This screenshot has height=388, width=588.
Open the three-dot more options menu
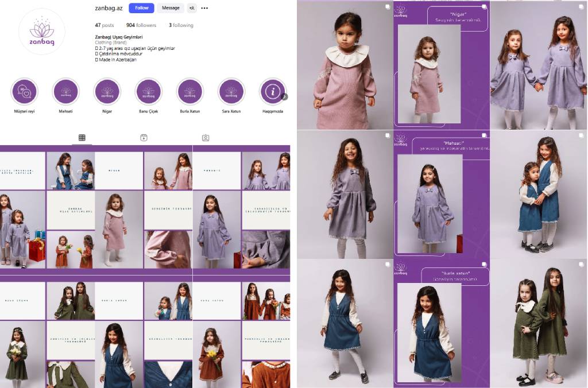point(204,8)
